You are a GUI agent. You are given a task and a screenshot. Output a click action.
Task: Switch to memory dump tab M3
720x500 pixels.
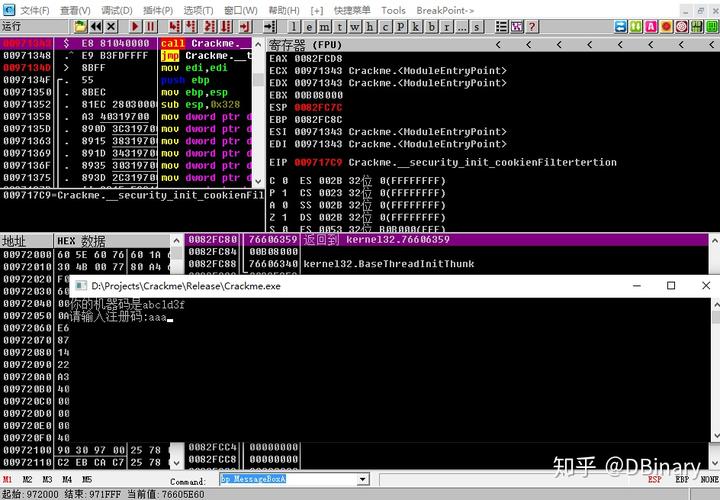(47, 480)
